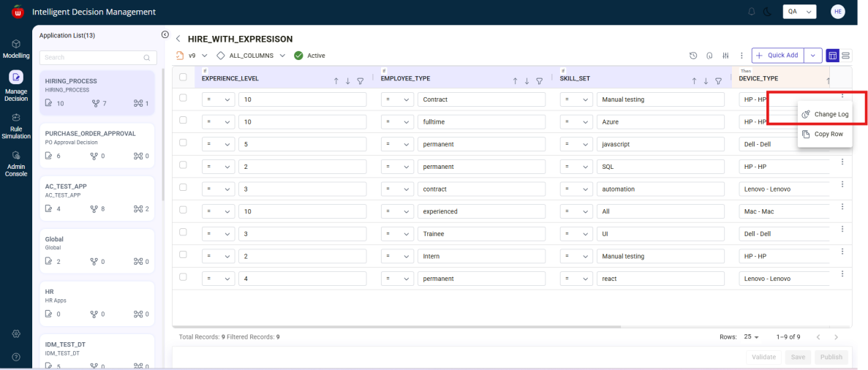The height and width of the screenshot is (370, 868).
Task: Click the Quick Add button
Action: click(x=778, y=56)
